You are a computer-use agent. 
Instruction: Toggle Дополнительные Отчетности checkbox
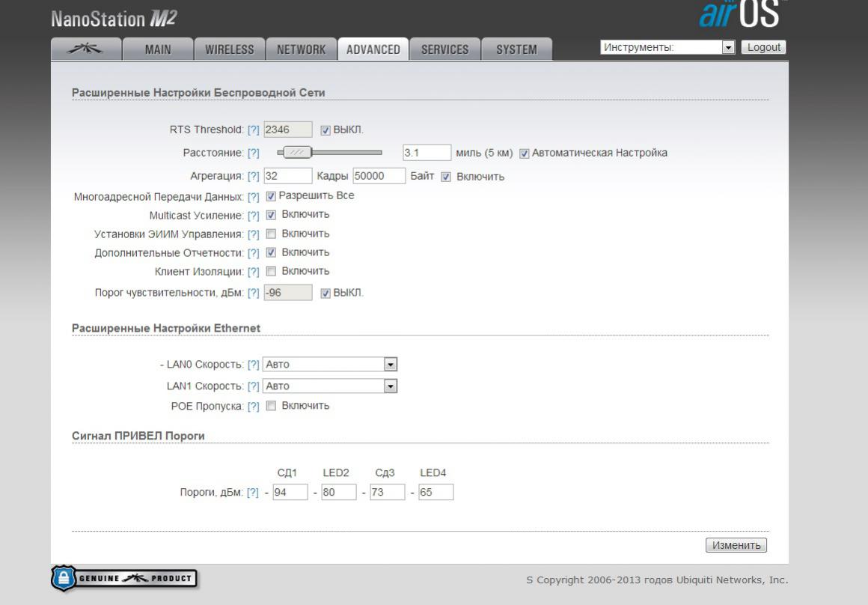click(271, 252)
